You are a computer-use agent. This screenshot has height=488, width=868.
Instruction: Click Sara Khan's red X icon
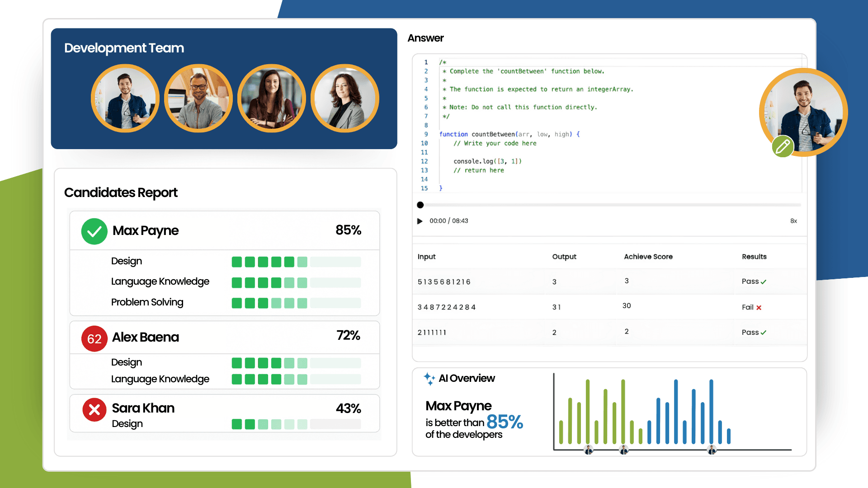[94, 410]
